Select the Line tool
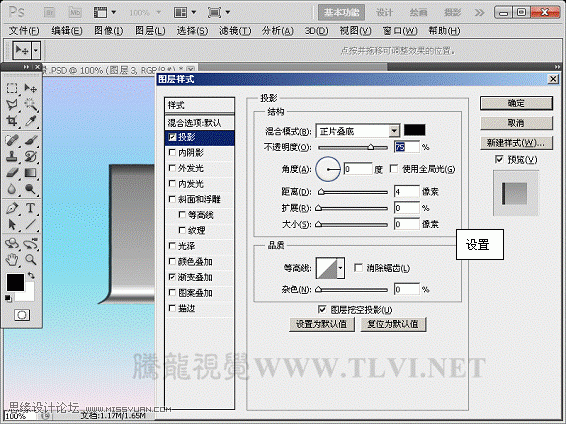566x424 pixels. pos(30,224)
